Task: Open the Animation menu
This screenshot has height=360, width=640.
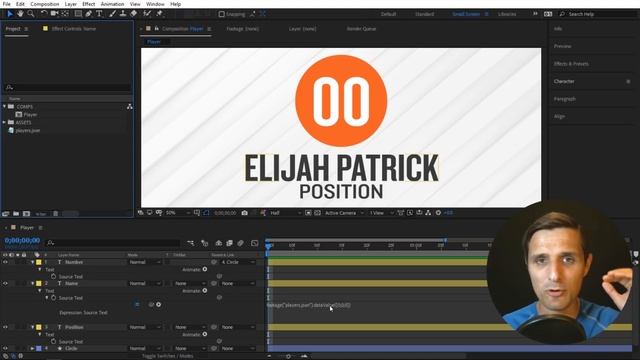Action: point(112,4)
